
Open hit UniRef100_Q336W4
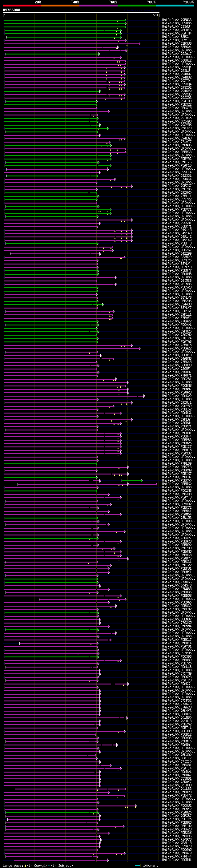tap(177, 26)
